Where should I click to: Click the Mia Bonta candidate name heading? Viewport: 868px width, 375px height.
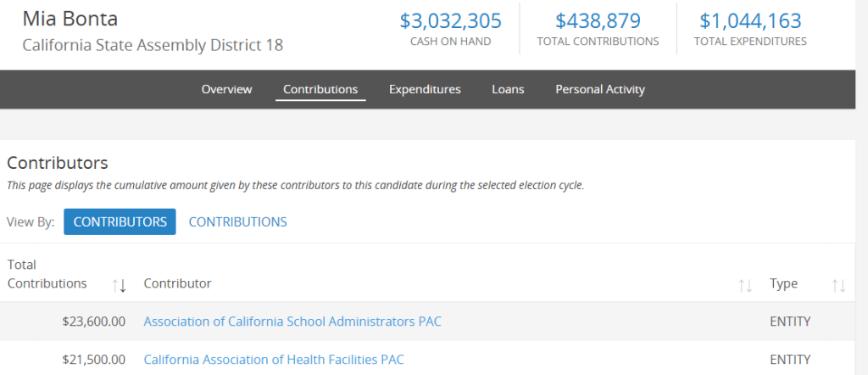70,19
